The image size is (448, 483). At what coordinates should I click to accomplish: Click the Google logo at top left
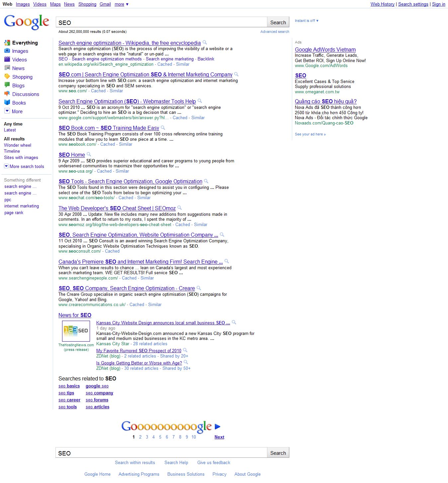point(27,22)
